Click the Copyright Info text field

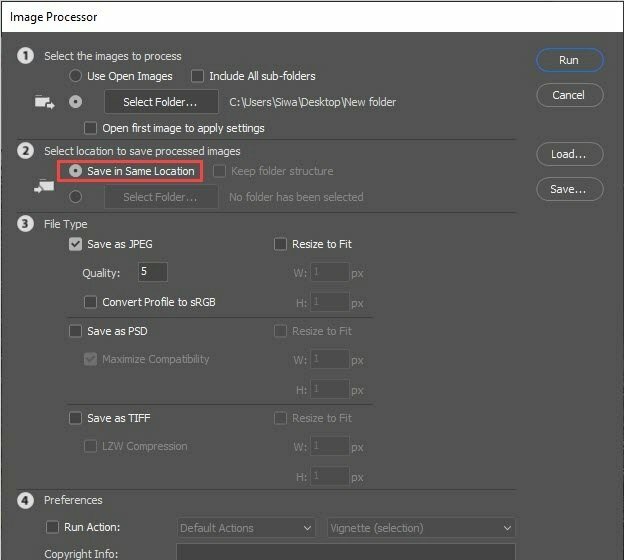point(346,552)
